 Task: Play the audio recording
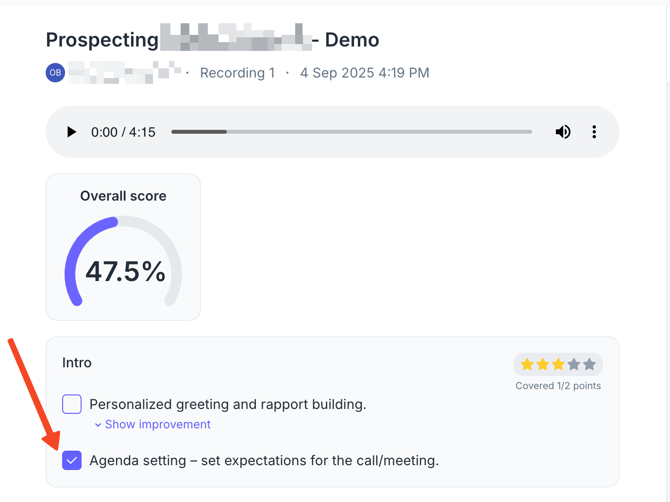71,132
